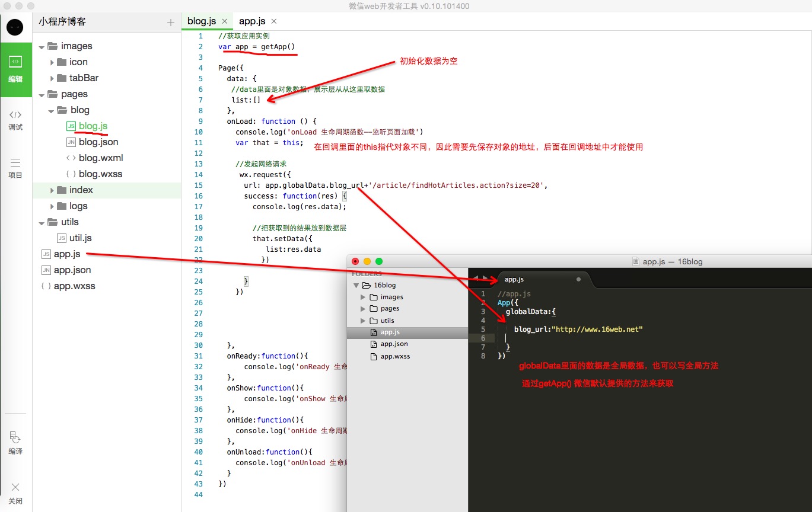Click the Sublime app.js dark tab
Screen dimensions: 812x512
(514, 279)
